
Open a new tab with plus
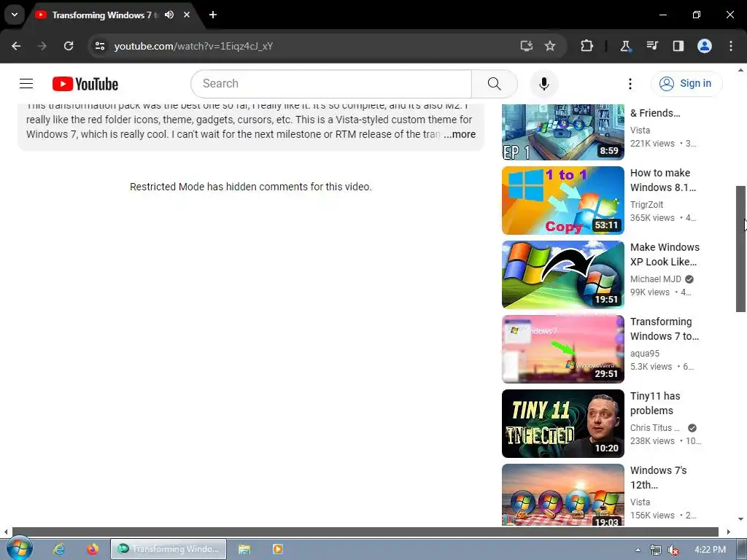[x=213, y=15]
